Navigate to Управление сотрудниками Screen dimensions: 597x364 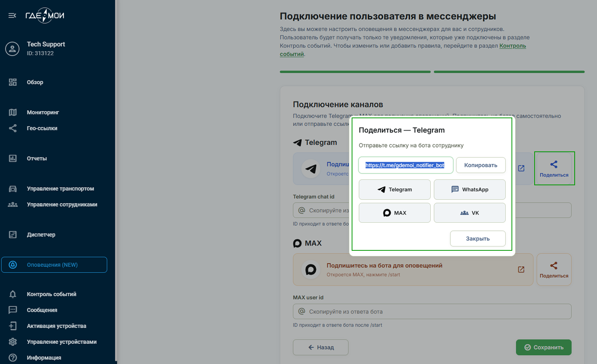(62, 205)
